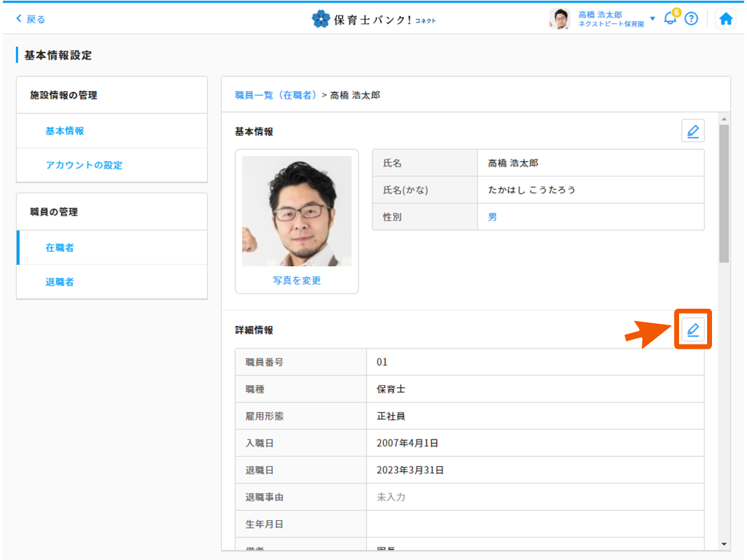Expand the user account dropdown arrow
Image resolution: width=747 pixels, height=560 pixels.
pyautogui.click(x=652, y=19)
